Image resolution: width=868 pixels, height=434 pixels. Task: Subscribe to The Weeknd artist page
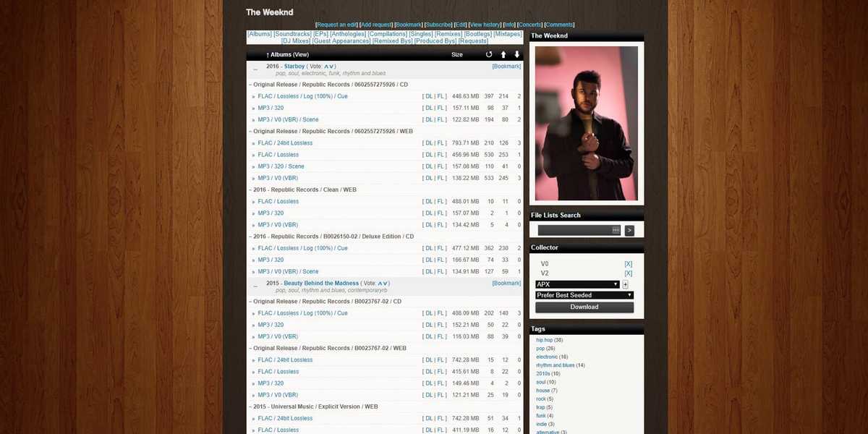438,25
